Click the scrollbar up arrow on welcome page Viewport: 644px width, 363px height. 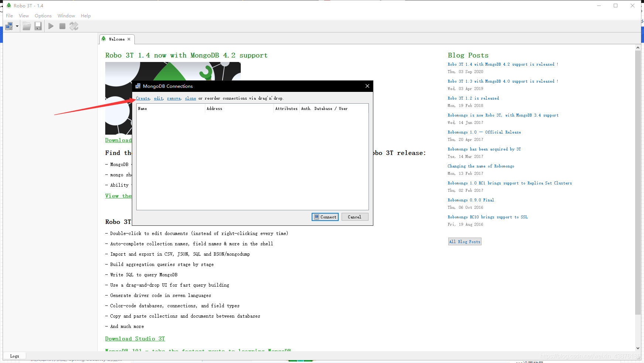pyautogui.click(x=638, y=48)
